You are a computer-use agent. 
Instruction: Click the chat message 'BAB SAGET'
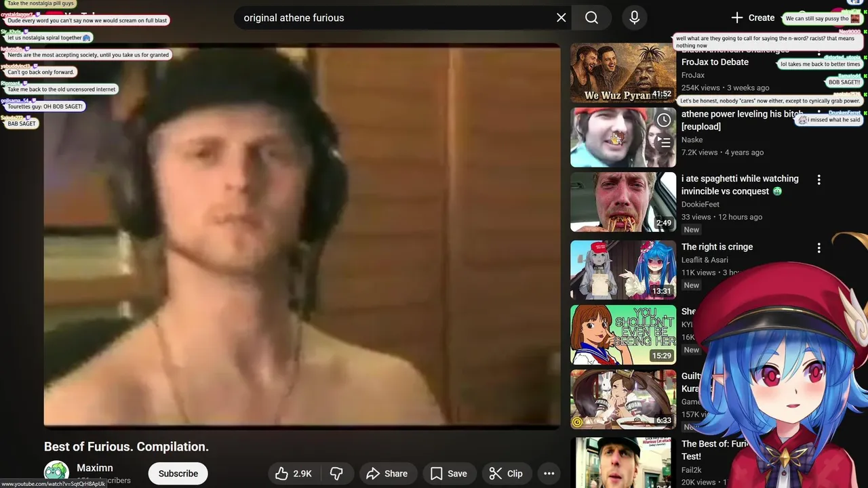21,124
